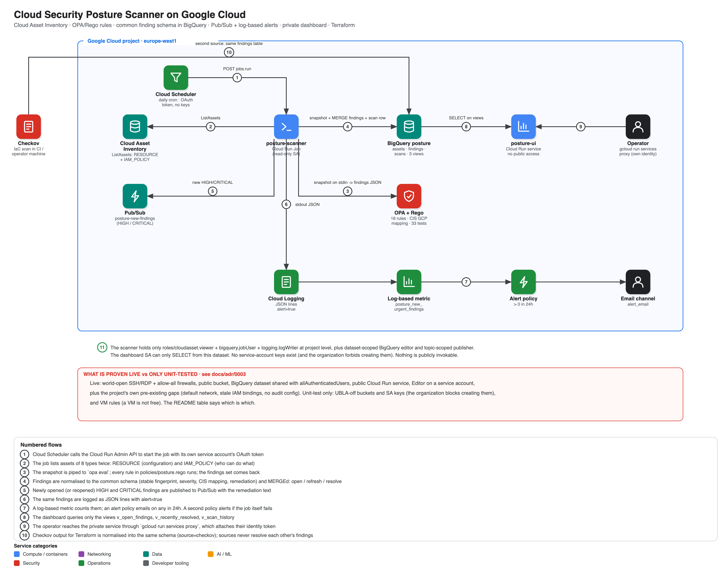Click the 'Alert policy' node title
728x568 pixels.
tap(523, 299)
